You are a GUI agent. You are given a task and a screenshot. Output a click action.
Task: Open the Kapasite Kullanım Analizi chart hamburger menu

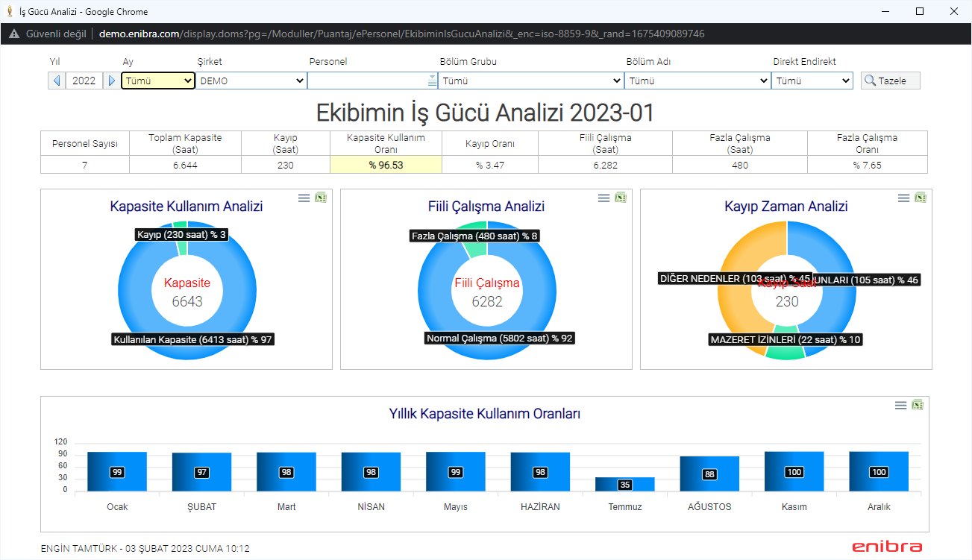click(x=304, y=198)
